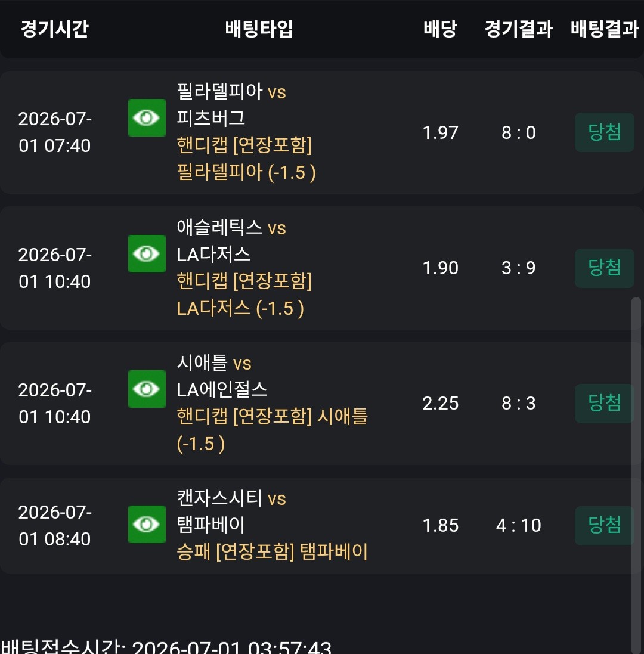644x654 pixels.
Task: Click the 경기시간 column header
Action: pos(55,29)
